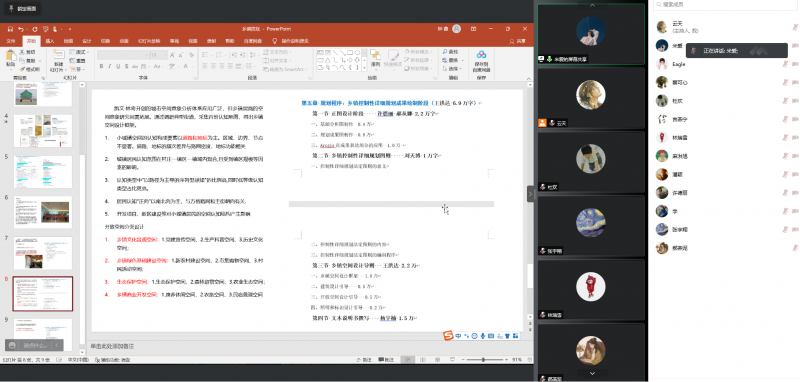Click the Sogou input method S logo
Image resolution: width=800 pixels, height=382 pixels.
coord(447,336)
